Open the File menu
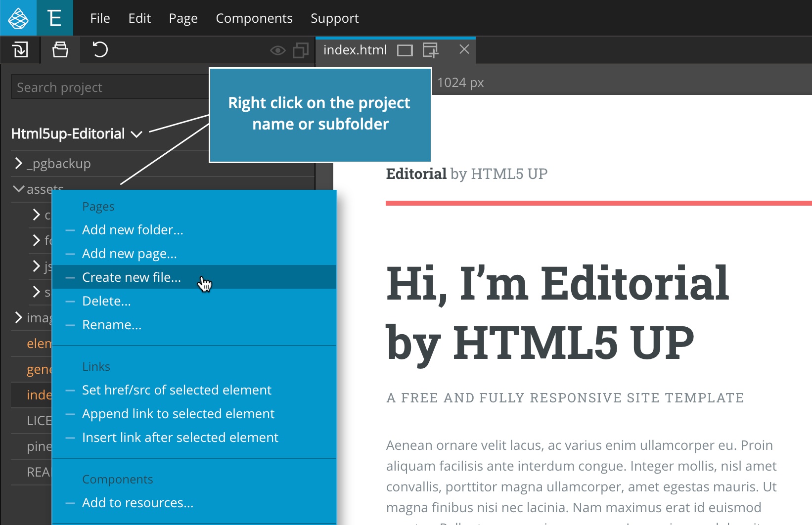The image size is (812, 525). [x=100, y=18]
